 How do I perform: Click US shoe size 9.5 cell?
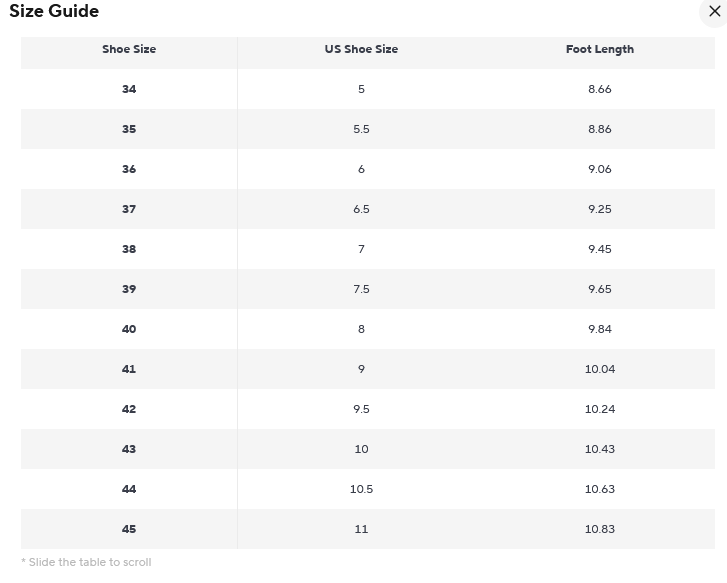pyautogui.click(x=361, y=409)
